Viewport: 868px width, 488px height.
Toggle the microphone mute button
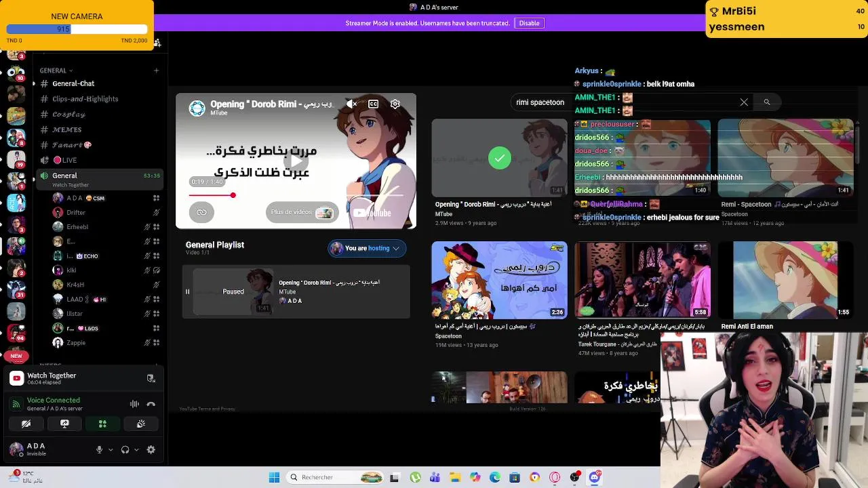point(100,449)
